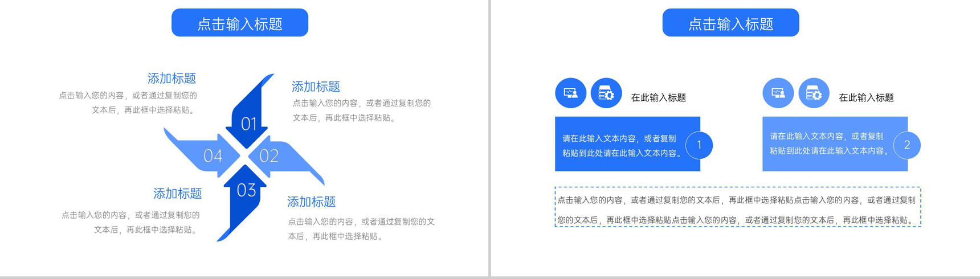Select the light blue server-gear circle icon
This screenshot has width=980, height=279.
click(814, 93)
